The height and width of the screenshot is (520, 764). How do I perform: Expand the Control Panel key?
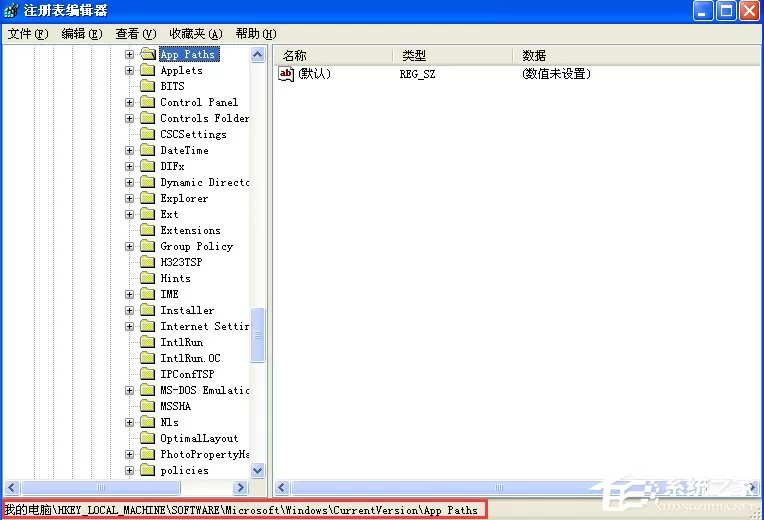129,102
